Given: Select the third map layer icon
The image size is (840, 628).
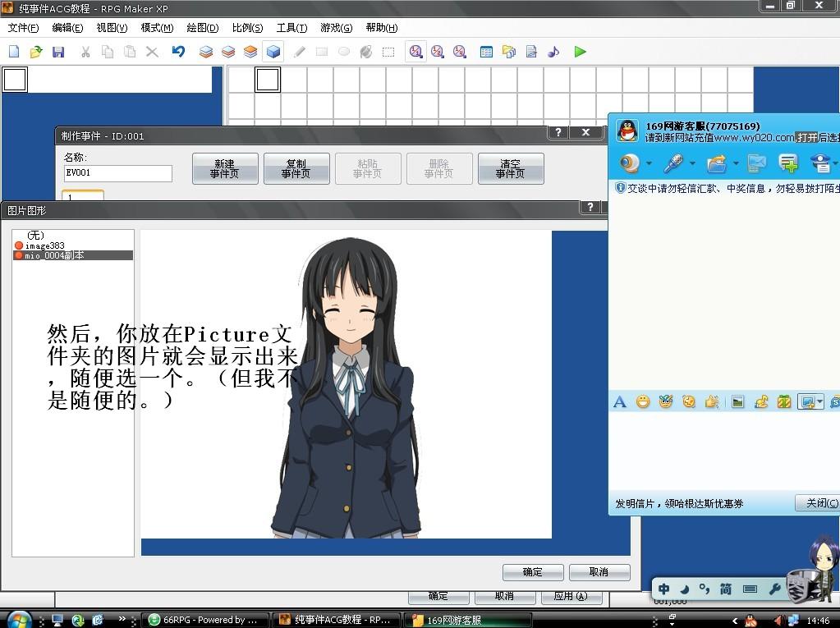Looking at the screenshot, I should 250,52.
